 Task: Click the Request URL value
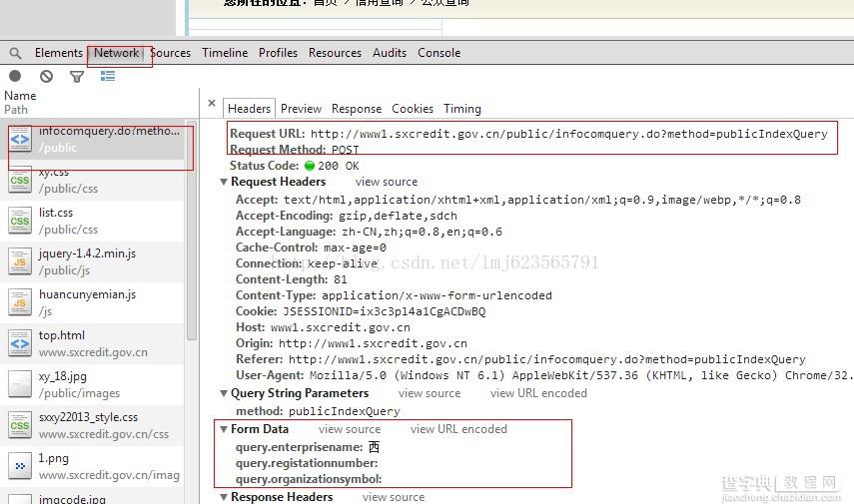[568, 134]
